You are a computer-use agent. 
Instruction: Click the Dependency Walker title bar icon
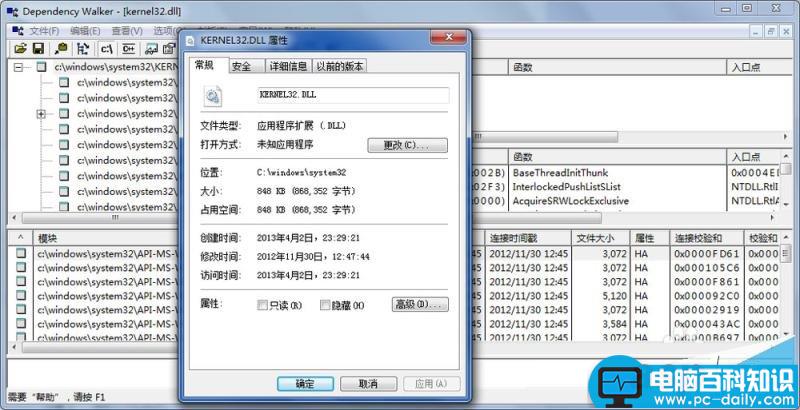tap(12, 10)
